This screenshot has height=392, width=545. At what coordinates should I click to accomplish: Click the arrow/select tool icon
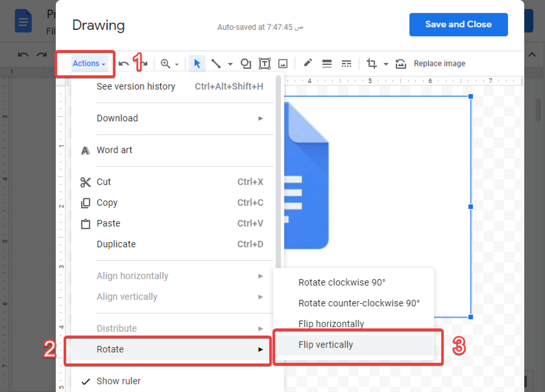[196, 64]
